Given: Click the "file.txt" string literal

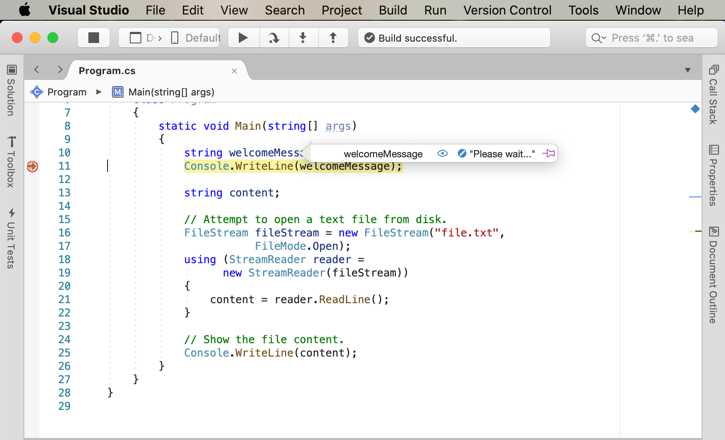Looking at the screenshot, I should coord(466,232).
